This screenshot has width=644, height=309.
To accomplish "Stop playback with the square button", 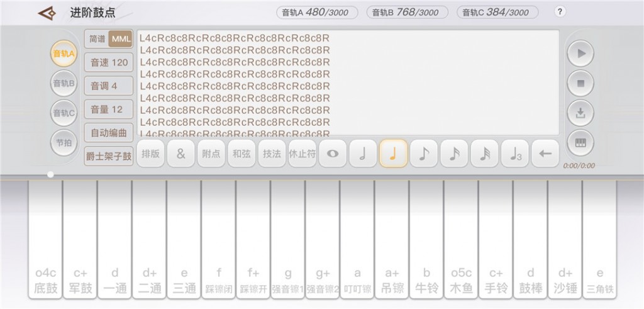I will point(580,84).
